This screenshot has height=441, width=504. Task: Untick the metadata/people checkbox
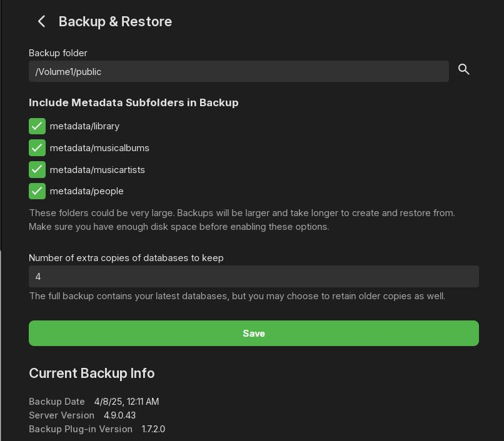(x=38, y=191)
